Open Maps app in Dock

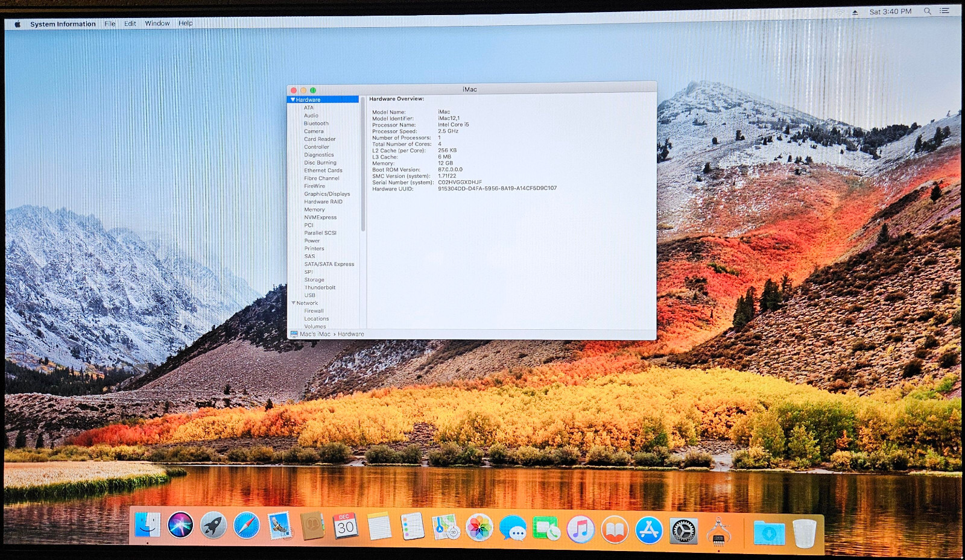pos(446,527)
